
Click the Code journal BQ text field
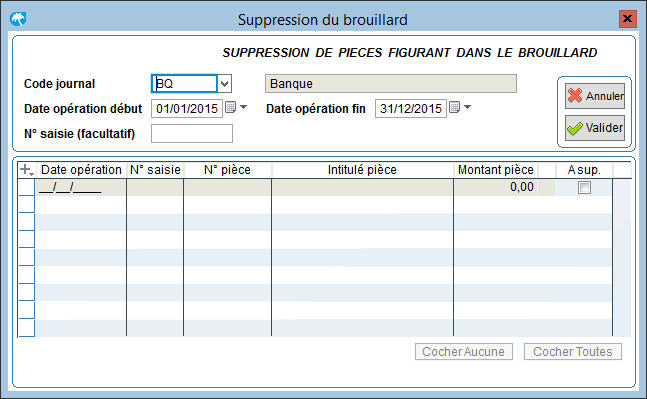(x=184, y=84)
